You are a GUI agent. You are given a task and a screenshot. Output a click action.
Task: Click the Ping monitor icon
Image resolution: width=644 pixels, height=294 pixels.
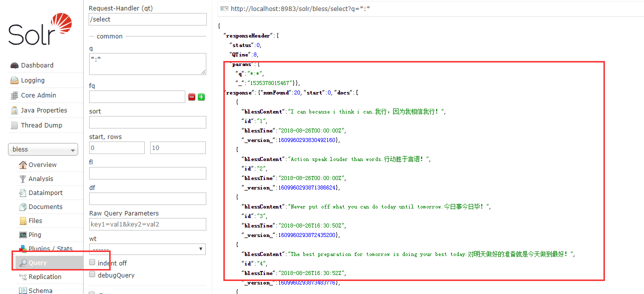pyautogui.click(x=23, y=235)
